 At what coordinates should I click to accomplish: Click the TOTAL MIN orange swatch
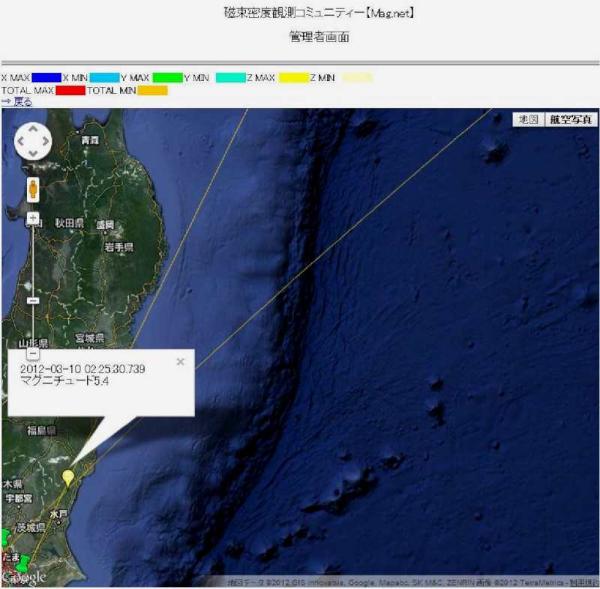tap(152, 90)
